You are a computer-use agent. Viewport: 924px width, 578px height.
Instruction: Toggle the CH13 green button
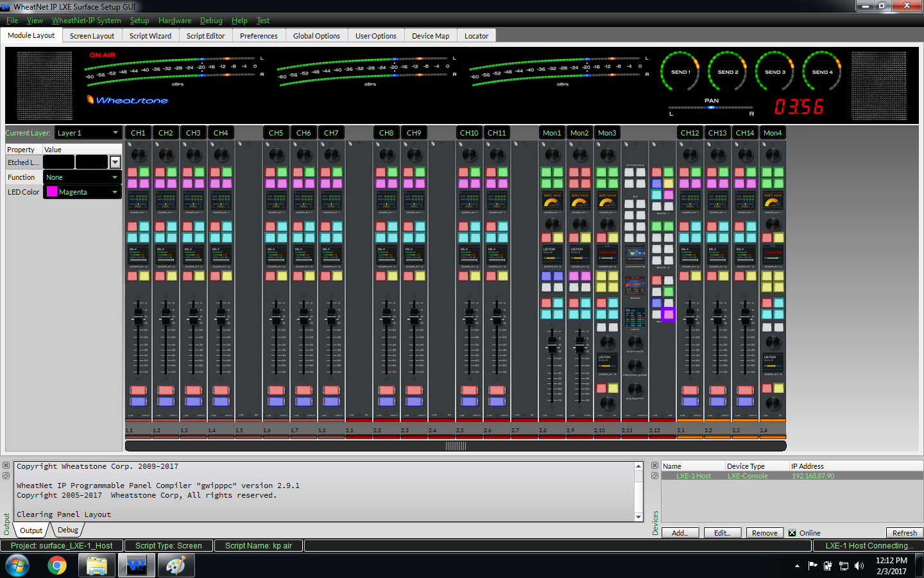[x=723, y=172]
